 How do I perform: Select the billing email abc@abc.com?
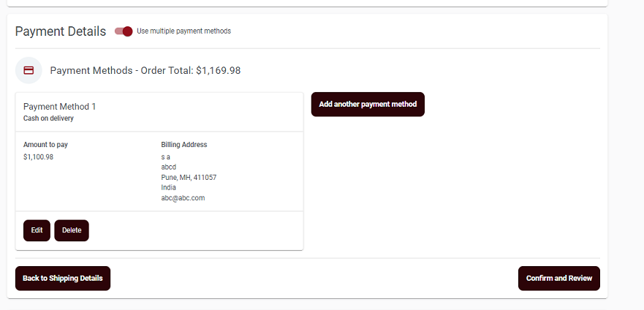(x=183, y=198)
